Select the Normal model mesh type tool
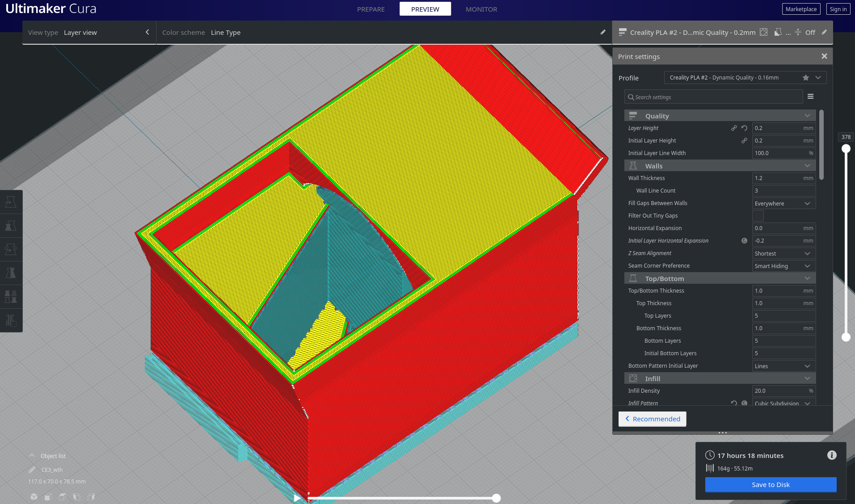 click(11, 202)
